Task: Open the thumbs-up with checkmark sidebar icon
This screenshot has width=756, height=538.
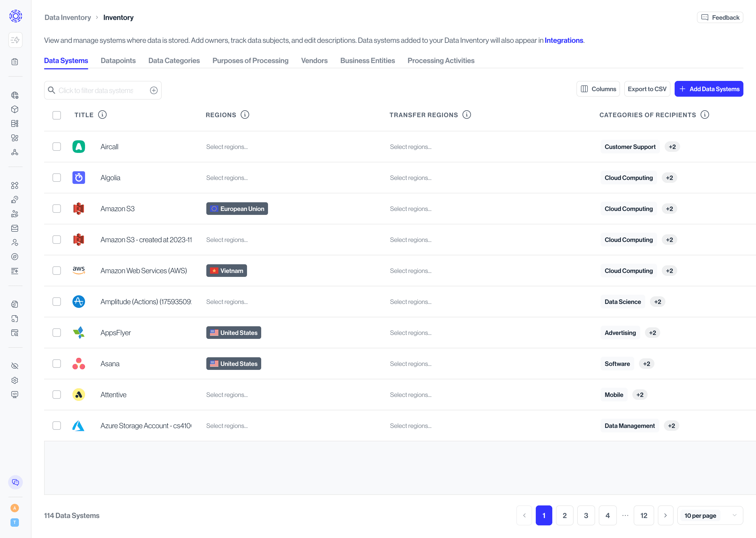Action: pos(15,200)
